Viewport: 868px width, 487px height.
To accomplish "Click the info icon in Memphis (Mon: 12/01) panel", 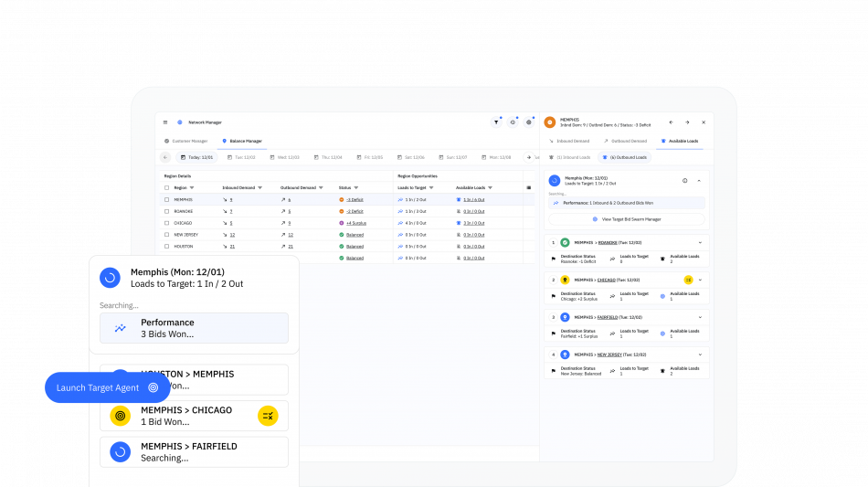I will pos(684,180).
